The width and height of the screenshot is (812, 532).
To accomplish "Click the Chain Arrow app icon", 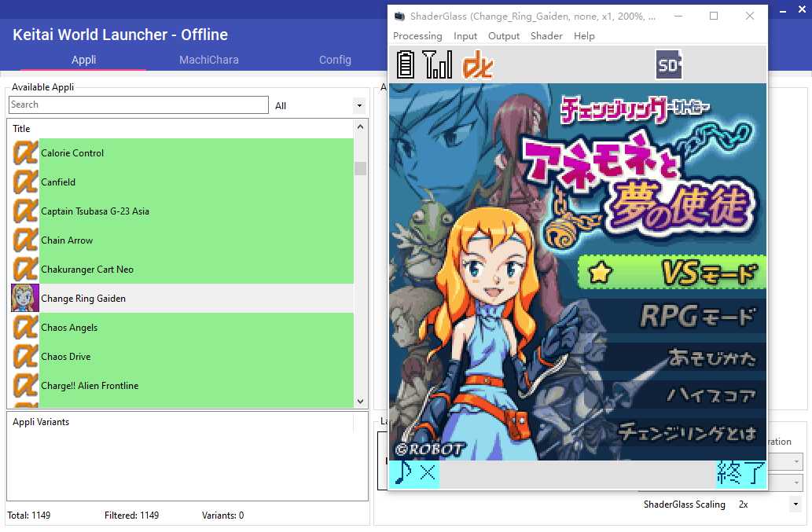I will click(x=25, y=240).
